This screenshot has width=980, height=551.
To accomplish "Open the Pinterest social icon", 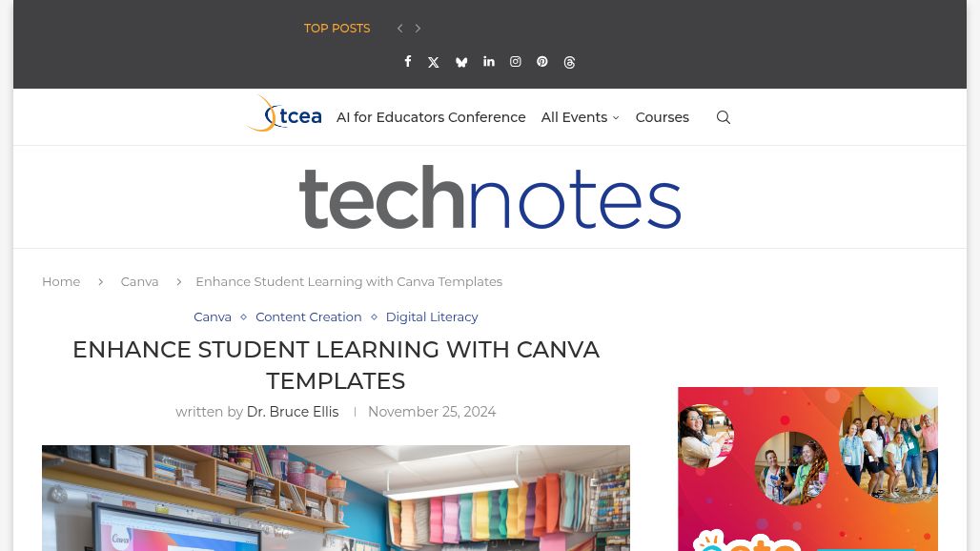I will pos(542,62).
